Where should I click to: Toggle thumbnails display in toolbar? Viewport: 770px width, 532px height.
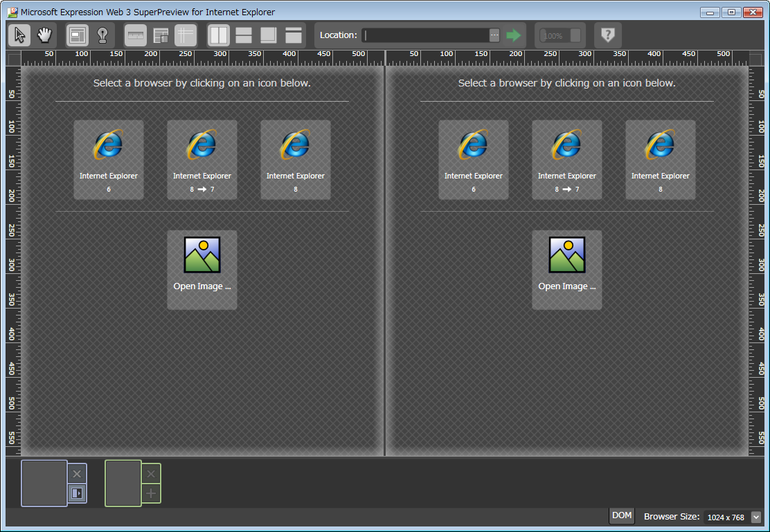(161, 35)
